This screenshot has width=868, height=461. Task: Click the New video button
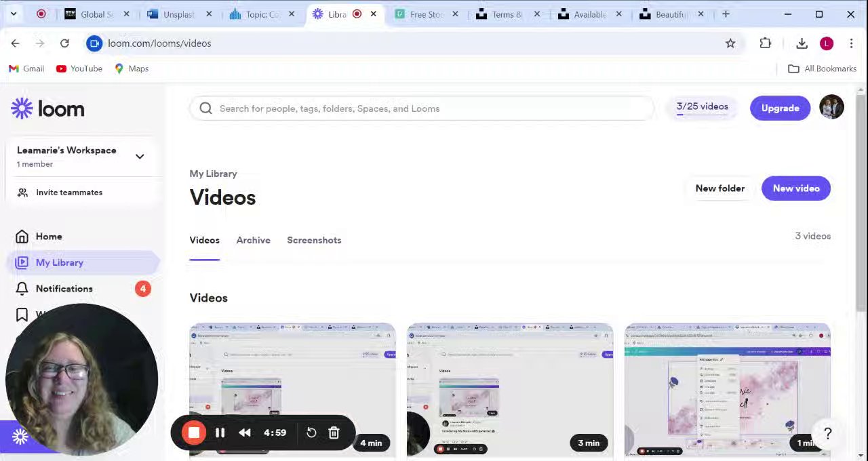796,188
